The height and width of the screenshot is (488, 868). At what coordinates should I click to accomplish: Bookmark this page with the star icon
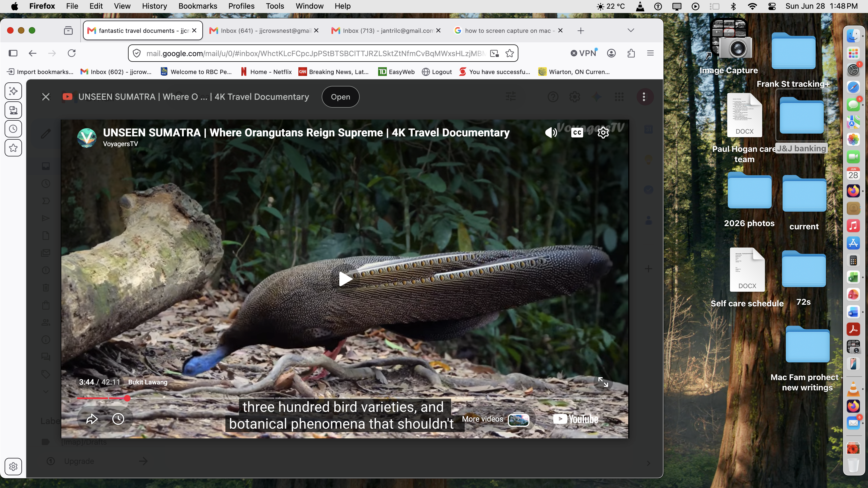coord(509,53)
